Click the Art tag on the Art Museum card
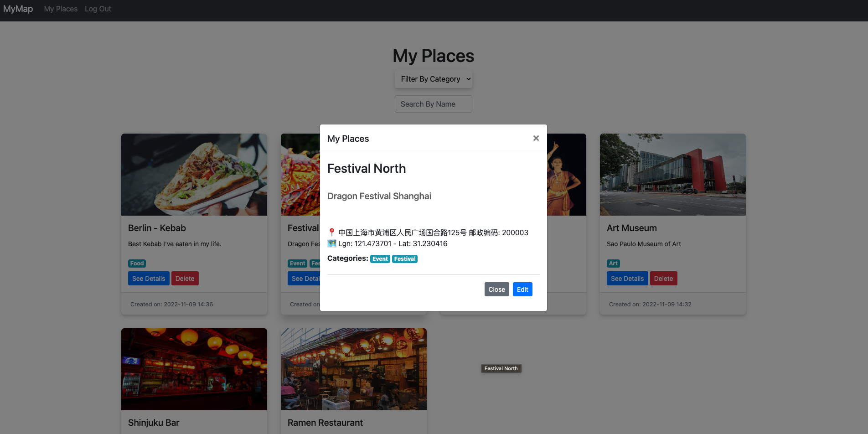868x434 pixels. click(613, 263)
